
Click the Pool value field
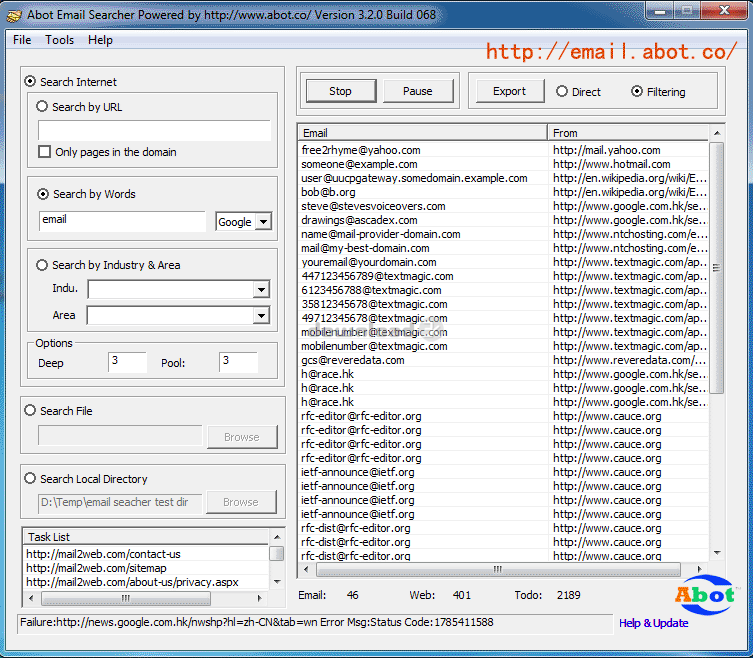pos(239,362)
